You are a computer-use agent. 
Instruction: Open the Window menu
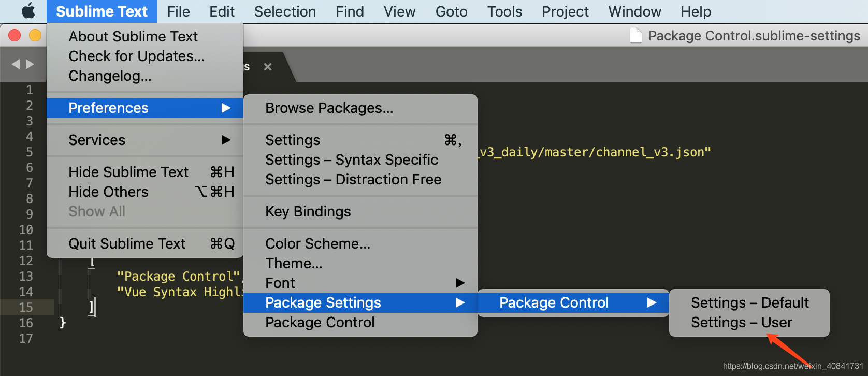click(x=634, y=11)
